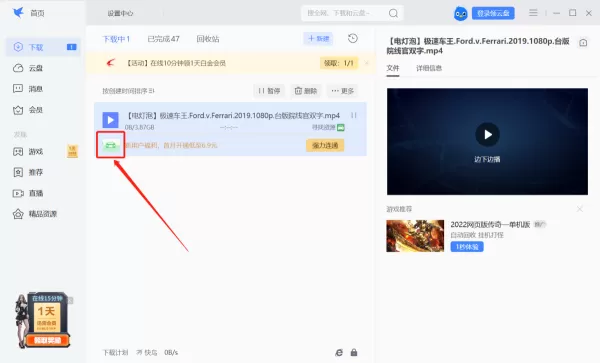Switch to the 已完成 47 tab
Viewport: 600px width, 363px height.
point(163,39)
